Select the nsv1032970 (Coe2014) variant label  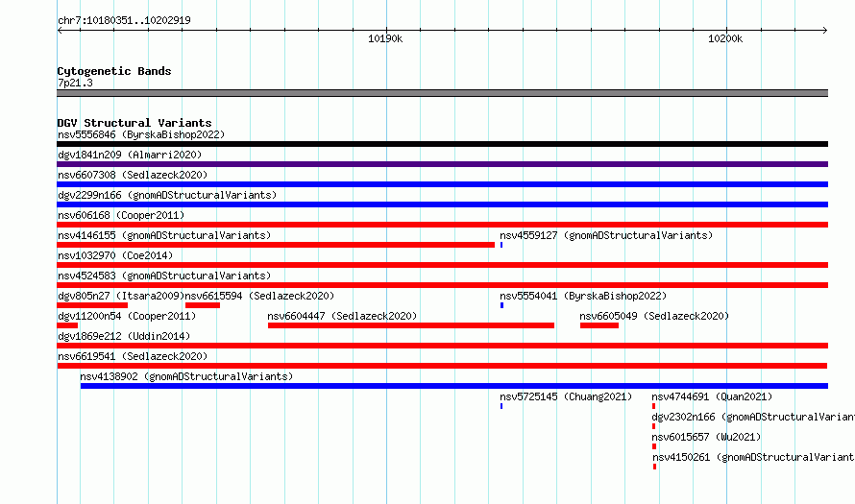115,255
